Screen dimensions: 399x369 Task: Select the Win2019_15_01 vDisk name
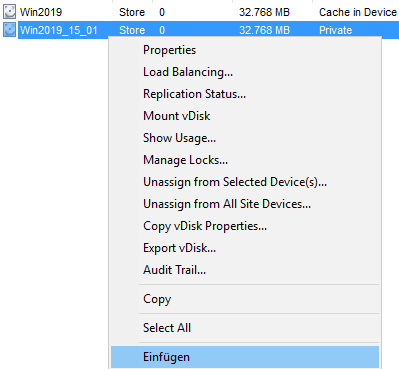click(x=59, y=30)
